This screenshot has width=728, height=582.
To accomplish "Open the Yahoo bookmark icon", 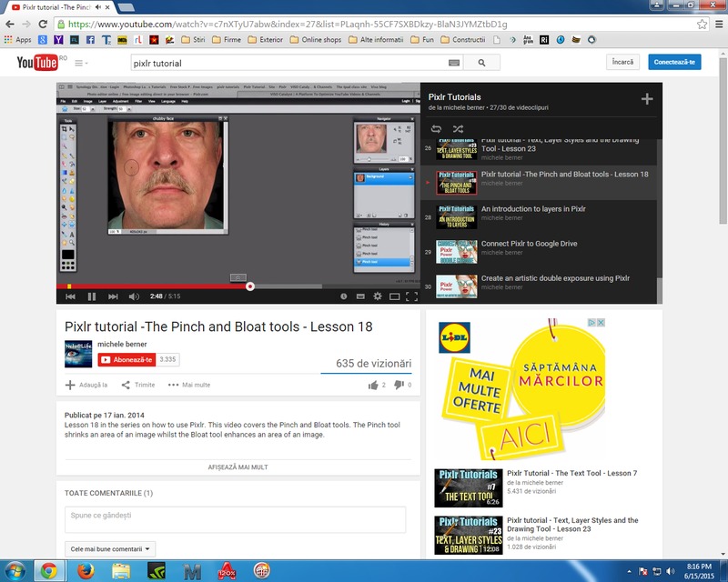I will pos(58,40).
